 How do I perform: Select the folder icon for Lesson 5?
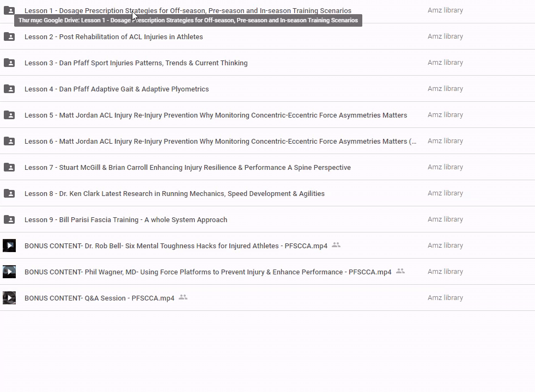pyautogui.click(x=9, y=115)
